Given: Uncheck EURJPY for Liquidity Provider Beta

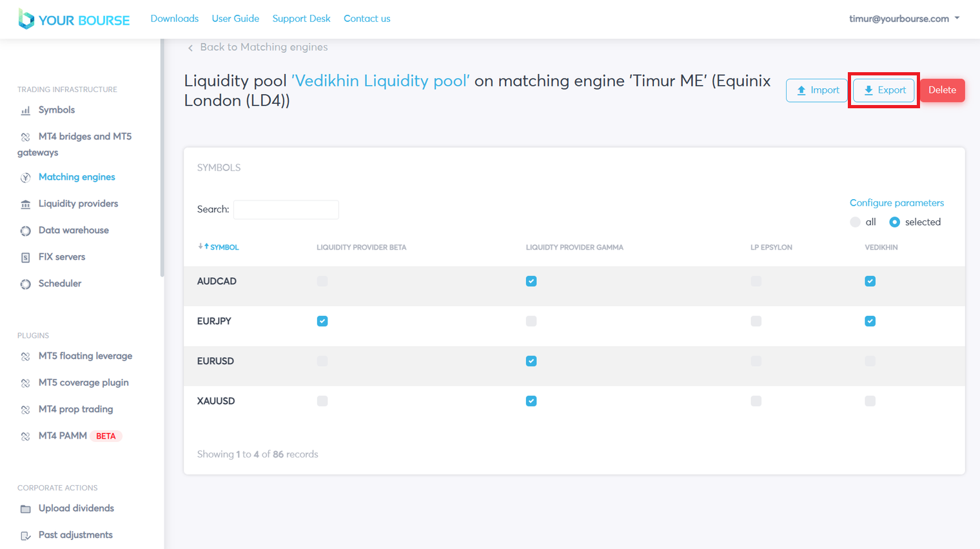Looking at the screenshot, I should 322,321.
